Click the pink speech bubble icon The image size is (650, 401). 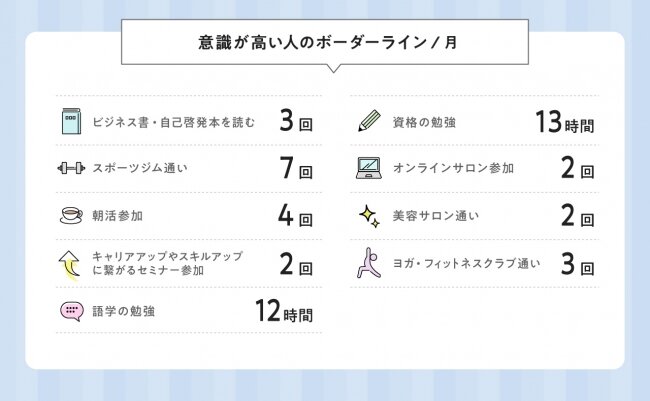coord(72,311)
